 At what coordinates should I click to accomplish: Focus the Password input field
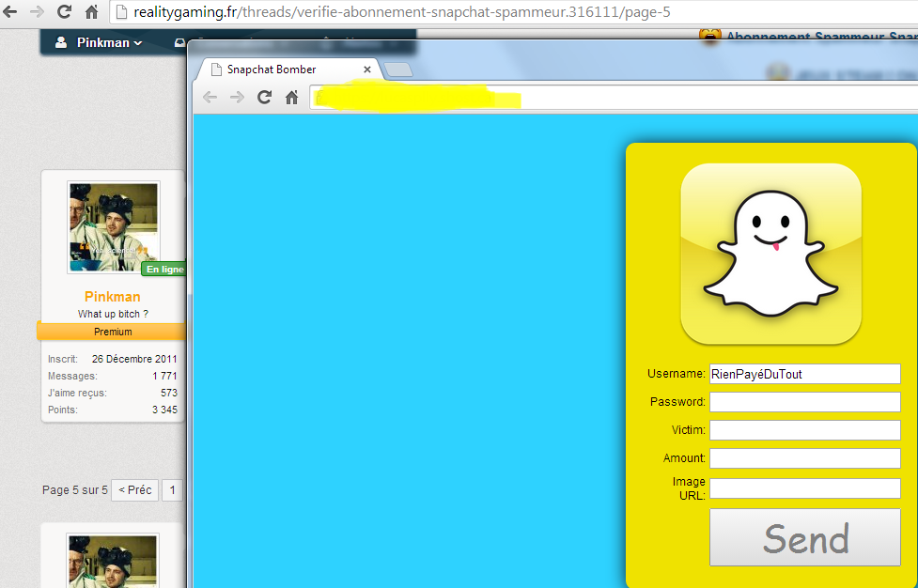[x=805, y=402]
